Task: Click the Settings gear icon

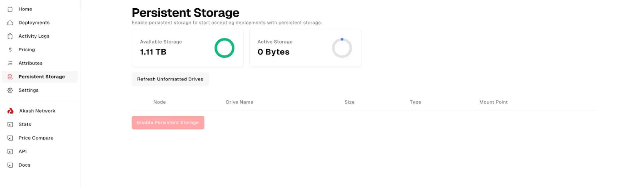Action: click(x=10, y=90)
